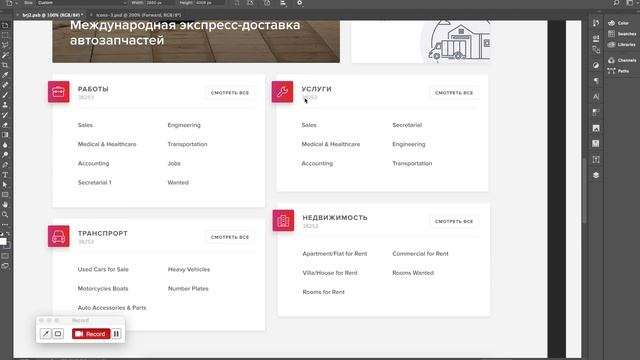Click the foreground color swatch

coord(3,241)
